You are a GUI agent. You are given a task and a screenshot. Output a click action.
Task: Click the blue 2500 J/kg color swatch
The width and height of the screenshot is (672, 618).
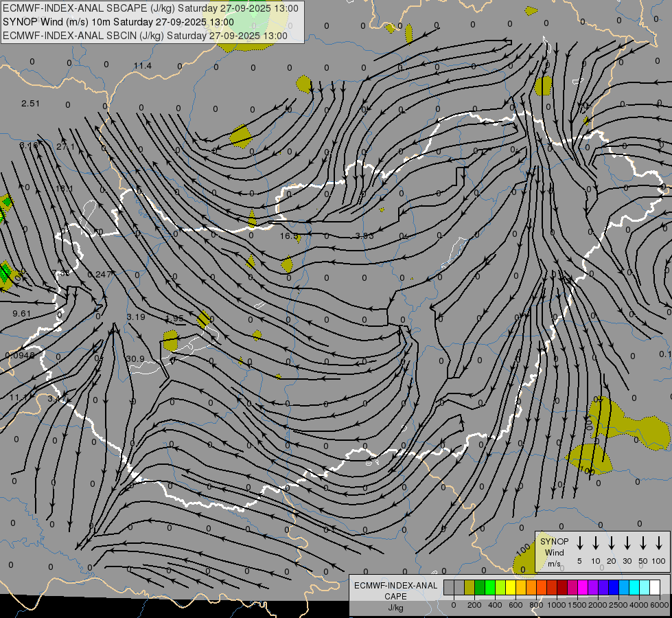pyautogui.click(x=614, y=587)
